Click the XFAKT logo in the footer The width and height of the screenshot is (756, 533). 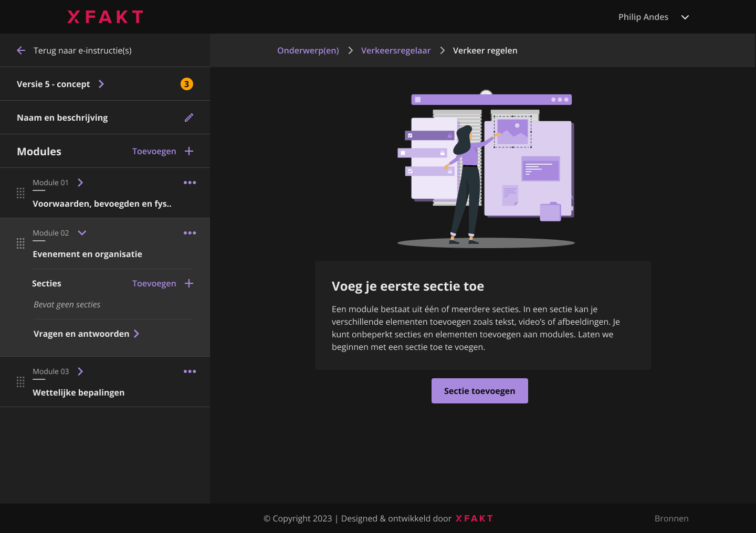(x=475, y=518)
